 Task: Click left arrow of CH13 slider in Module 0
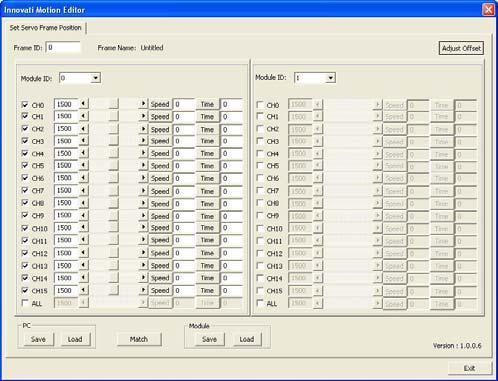coord(83,265)
